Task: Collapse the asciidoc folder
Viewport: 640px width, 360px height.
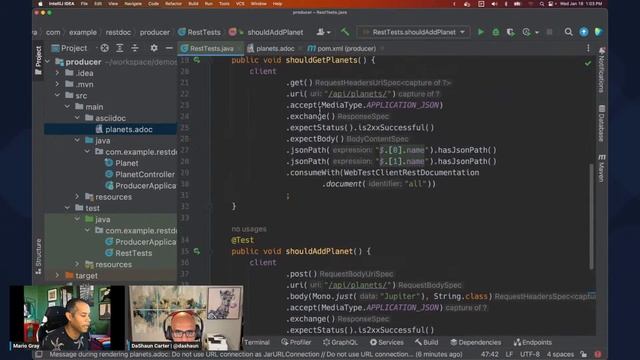Action: coord(78,118)
